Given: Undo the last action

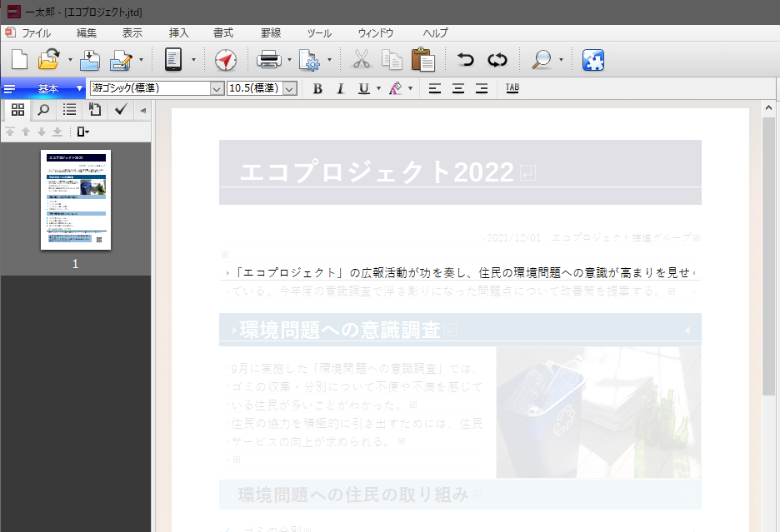Looking at the screenshot, I should 465,59.
